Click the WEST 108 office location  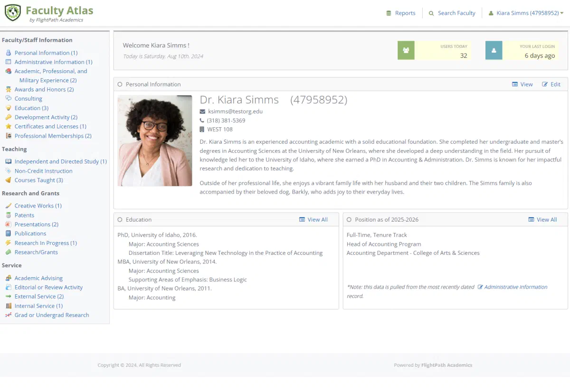[x=220, y=129]
